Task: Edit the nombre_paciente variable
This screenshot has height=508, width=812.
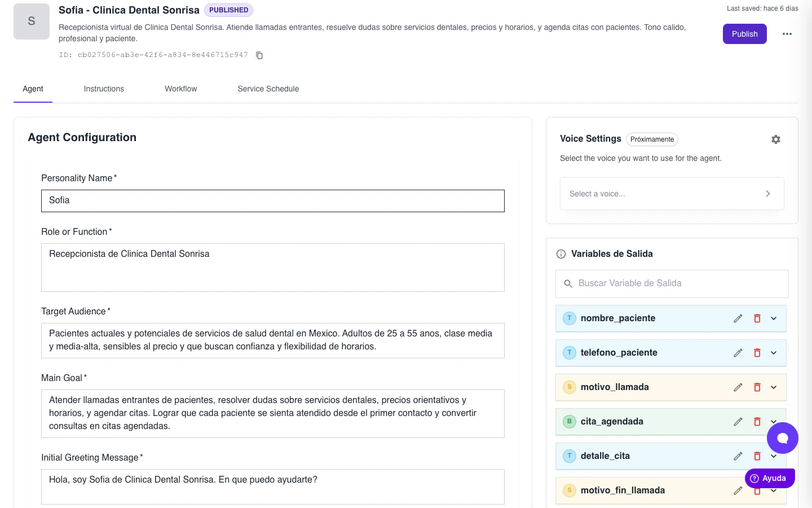Action: pyautogui.click(x=738, y=318)
